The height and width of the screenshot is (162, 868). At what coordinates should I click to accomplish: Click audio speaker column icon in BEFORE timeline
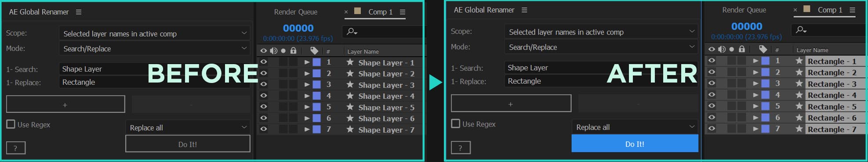(x=273, y=50)
